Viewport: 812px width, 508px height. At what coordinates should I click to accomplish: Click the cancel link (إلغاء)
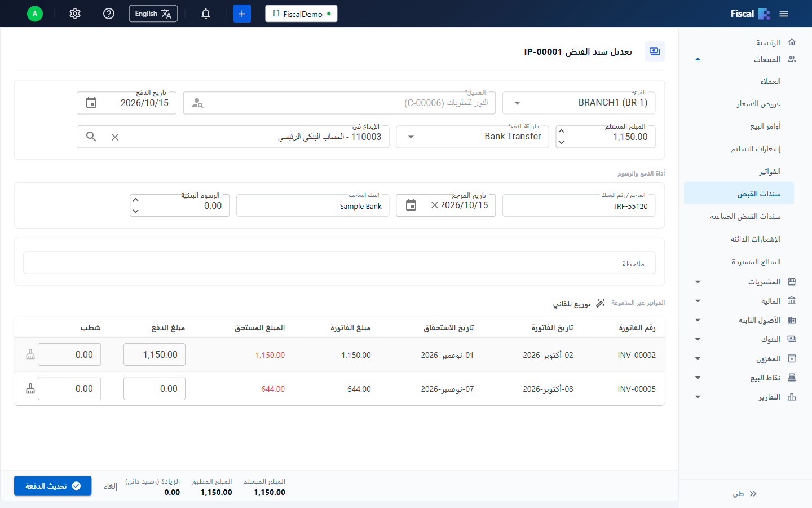[111, 487]
